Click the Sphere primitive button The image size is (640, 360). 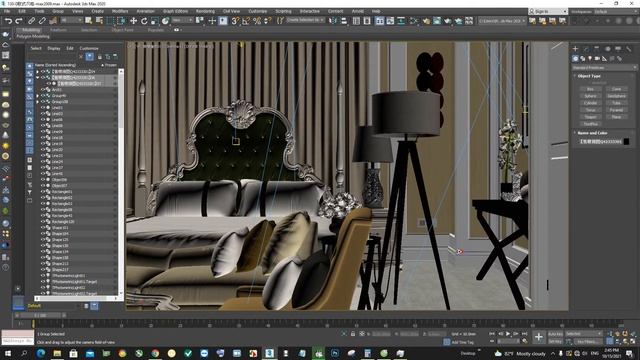tap(590, 96)
